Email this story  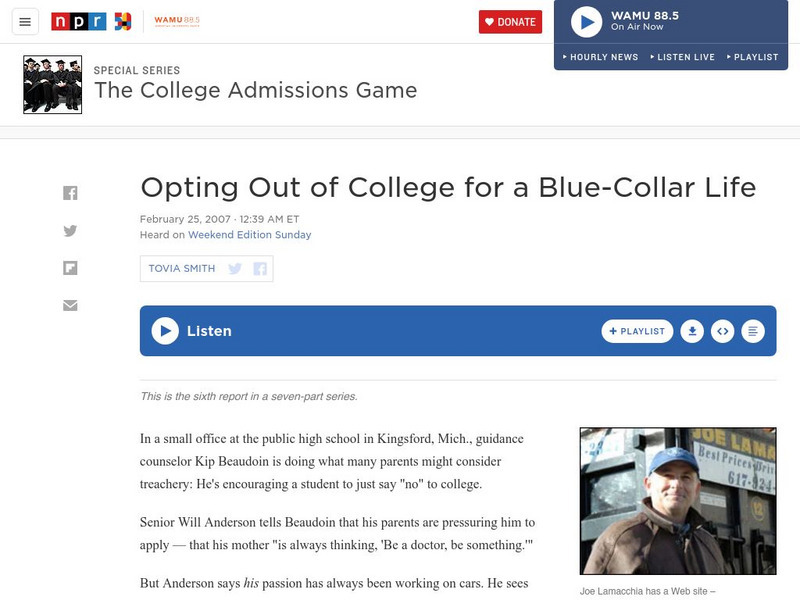(70, 303)
